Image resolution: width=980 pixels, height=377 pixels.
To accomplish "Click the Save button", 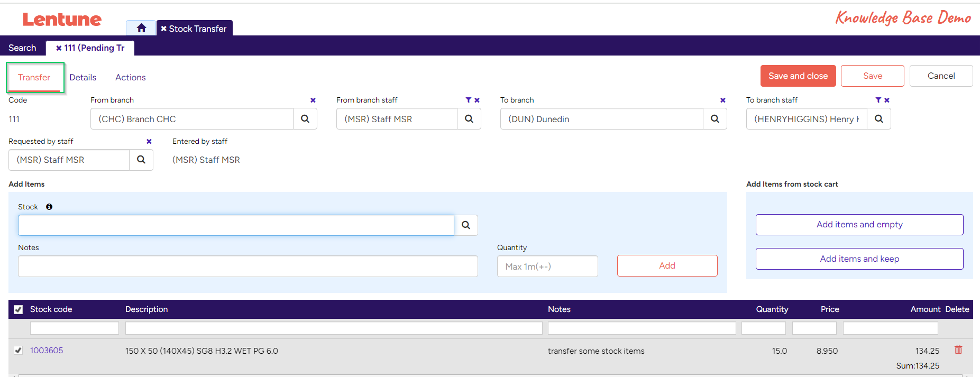I will click(873, 76).
